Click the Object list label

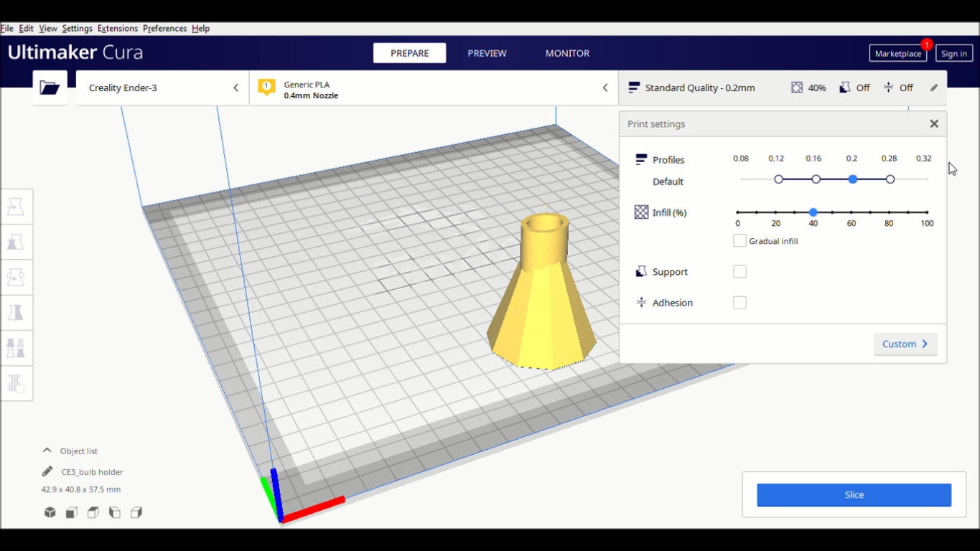click(x=79, y=451)
